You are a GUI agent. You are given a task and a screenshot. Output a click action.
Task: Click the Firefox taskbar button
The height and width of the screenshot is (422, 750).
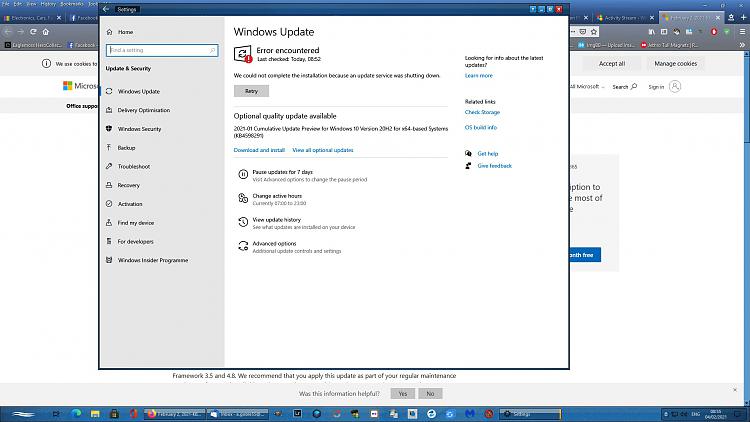(175, 414)
